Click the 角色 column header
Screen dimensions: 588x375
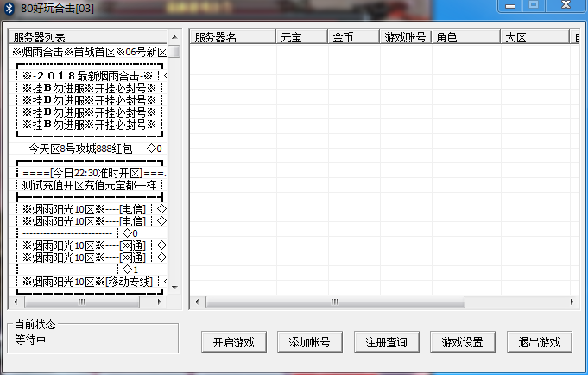465,37
